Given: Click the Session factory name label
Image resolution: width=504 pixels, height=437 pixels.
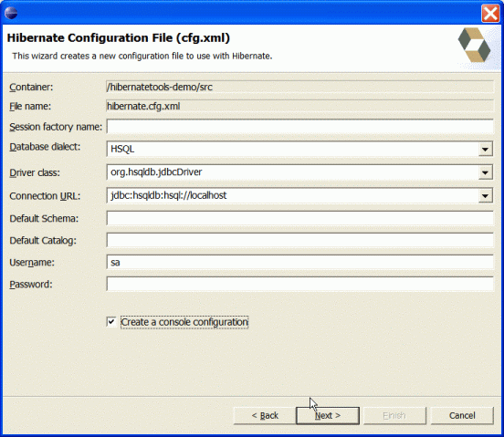Looking at the screenshot, I should [56, 127].
